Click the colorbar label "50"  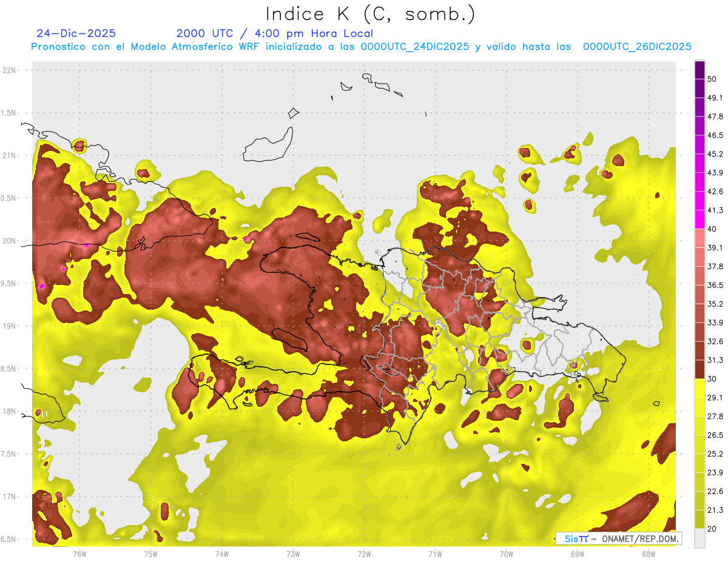click(x=712, y=79)
